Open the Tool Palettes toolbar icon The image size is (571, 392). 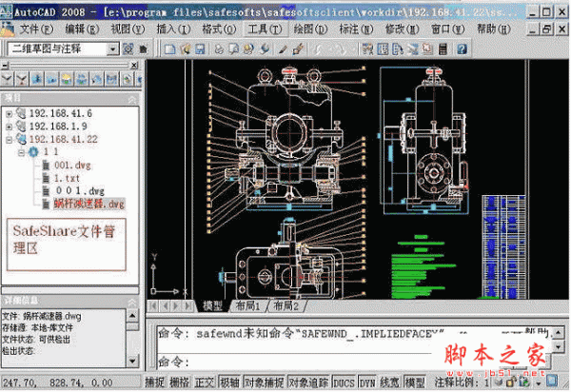pyautogui.click(x=398, y=49)
